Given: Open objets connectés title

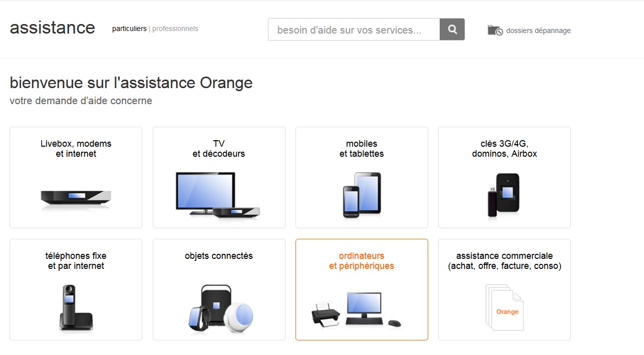Looking at the screenshot, I should tap(219, 256).
